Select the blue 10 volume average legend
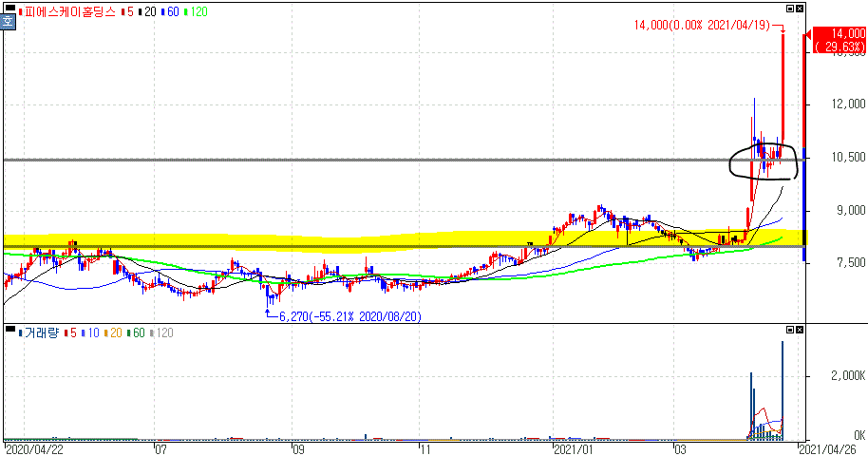 pyautogui.click(x=90, y=332)
